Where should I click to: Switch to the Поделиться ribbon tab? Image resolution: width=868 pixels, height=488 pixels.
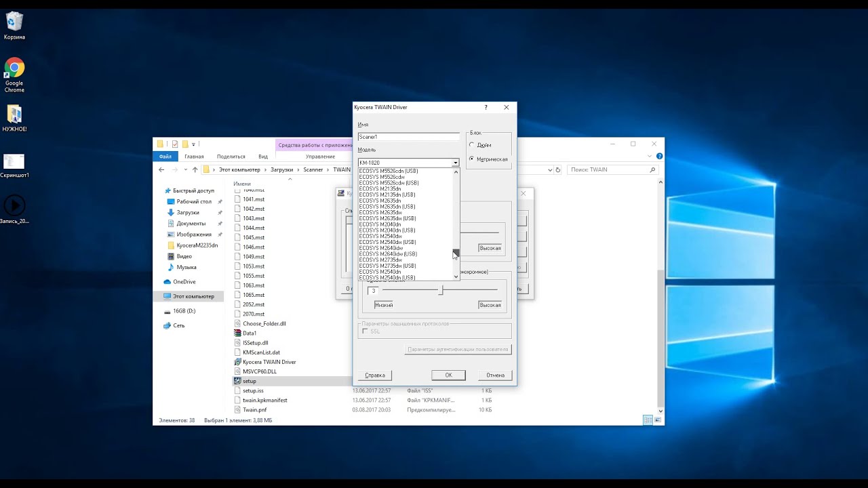point(231,157)
